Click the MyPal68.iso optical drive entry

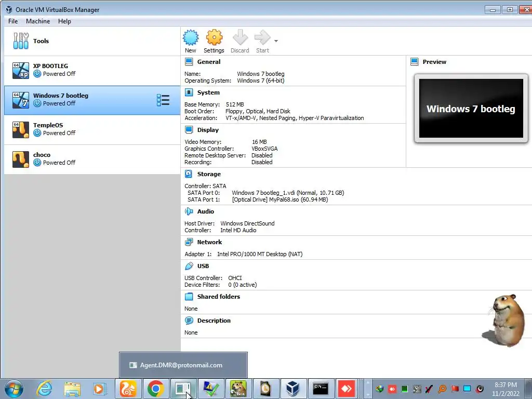tap(280, 199)
